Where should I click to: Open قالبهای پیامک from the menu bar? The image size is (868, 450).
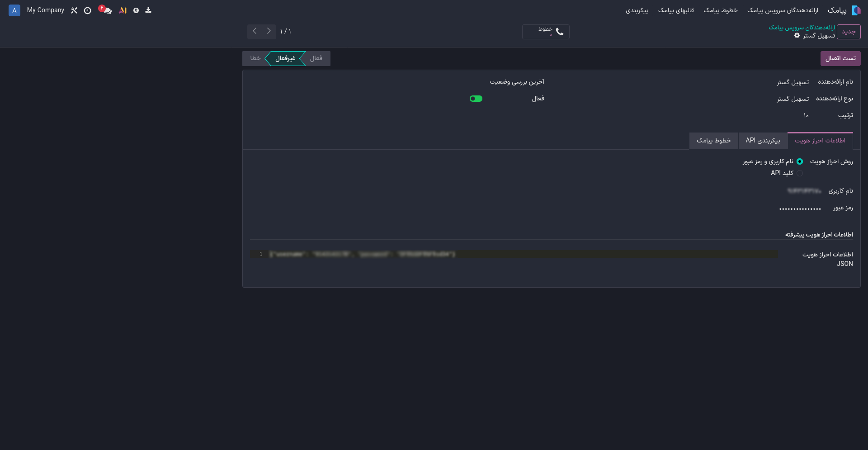pyautogui.click(x=676, y=10)
